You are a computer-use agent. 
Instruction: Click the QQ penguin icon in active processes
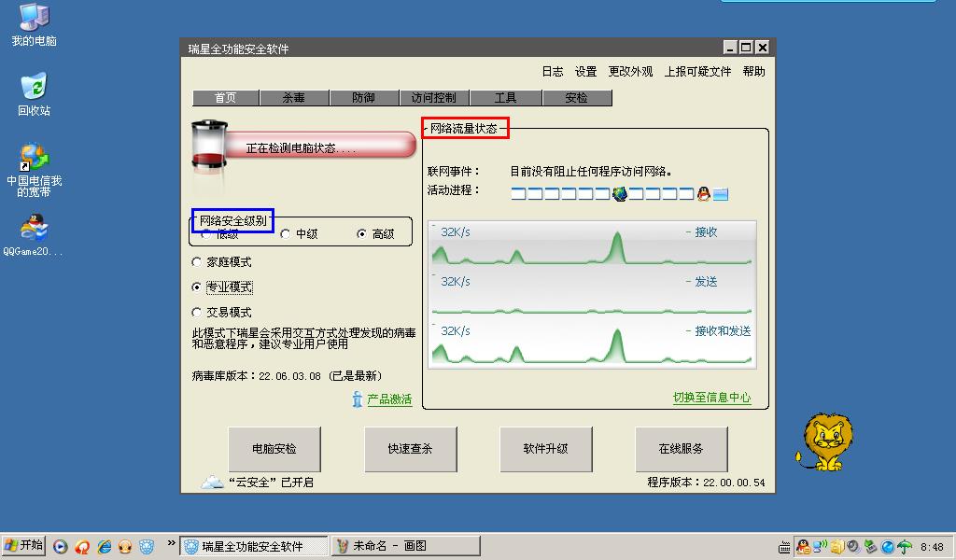tap(704, 194)
